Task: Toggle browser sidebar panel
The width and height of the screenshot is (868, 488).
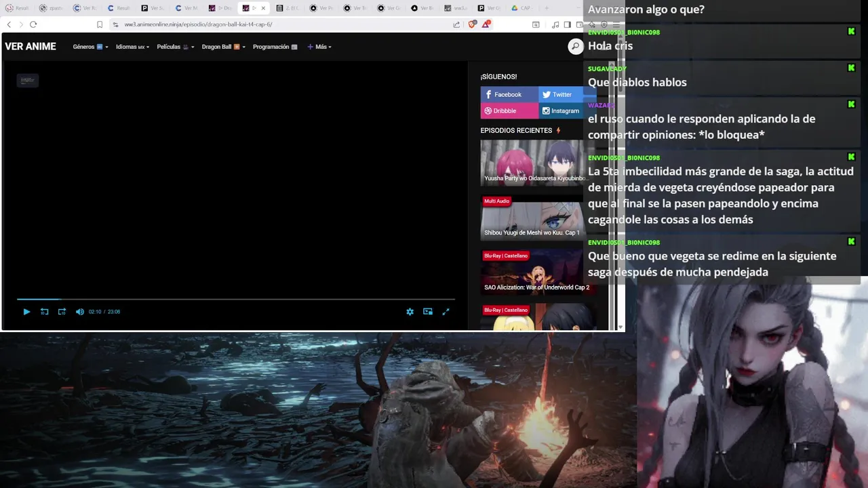Action: point(568,24)
